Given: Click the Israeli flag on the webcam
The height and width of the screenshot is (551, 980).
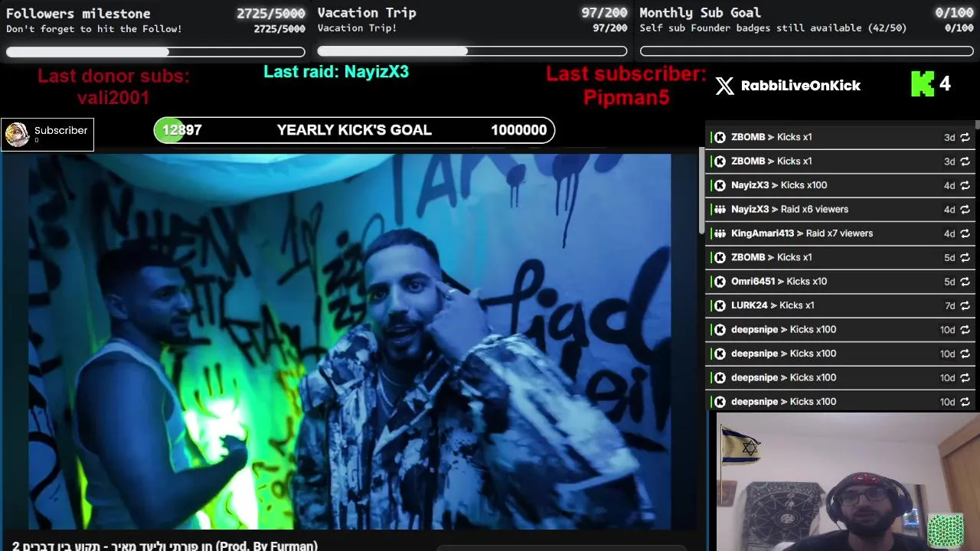Looking at the screenshot, I should 741,445.
